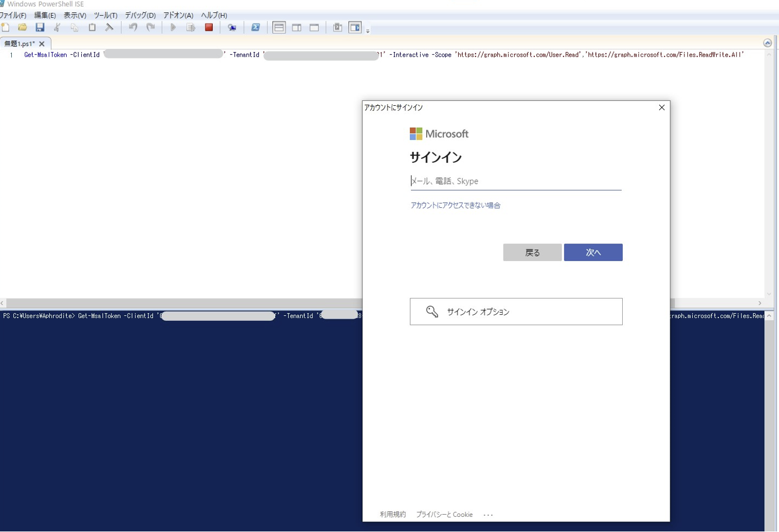Save the script using floppy icon
Viewport: 779px width, 532px height.
click(40, 27)
